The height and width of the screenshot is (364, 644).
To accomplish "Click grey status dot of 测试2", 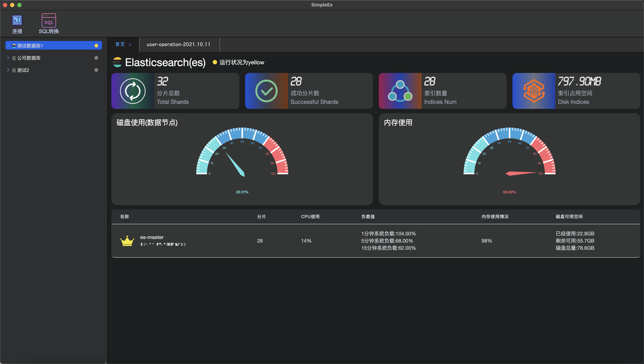I will pos(96,70).
